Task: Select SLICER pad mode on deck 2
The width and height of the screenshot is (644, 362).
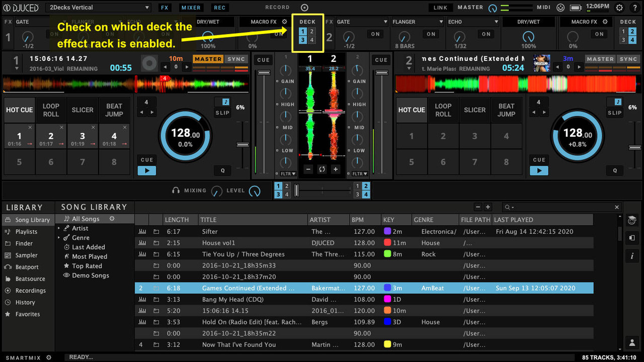Action: [x=474, y=110]
